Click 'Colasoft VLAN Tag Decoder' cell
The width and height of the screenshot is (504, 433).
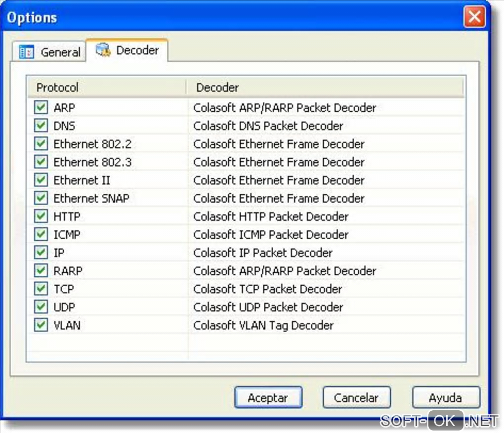263,326
